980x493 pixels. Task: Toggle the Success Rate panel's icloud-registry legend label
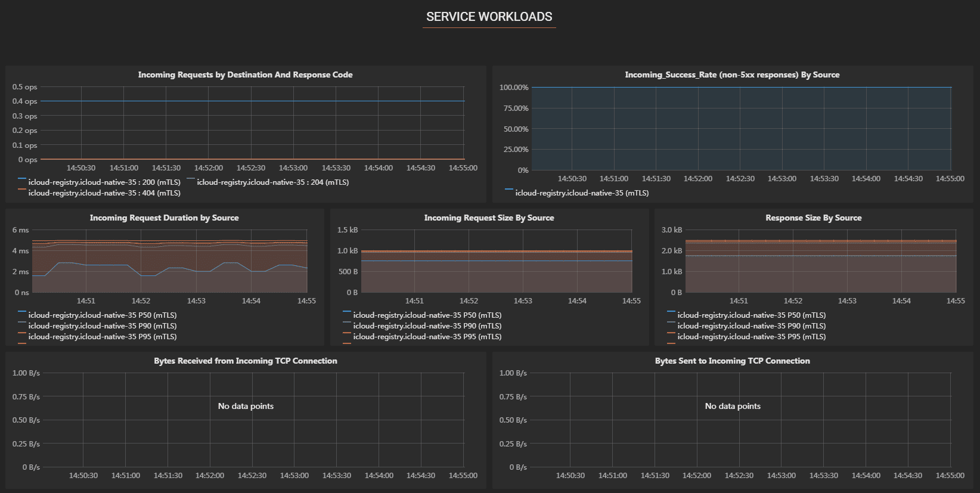click(582, 193)
